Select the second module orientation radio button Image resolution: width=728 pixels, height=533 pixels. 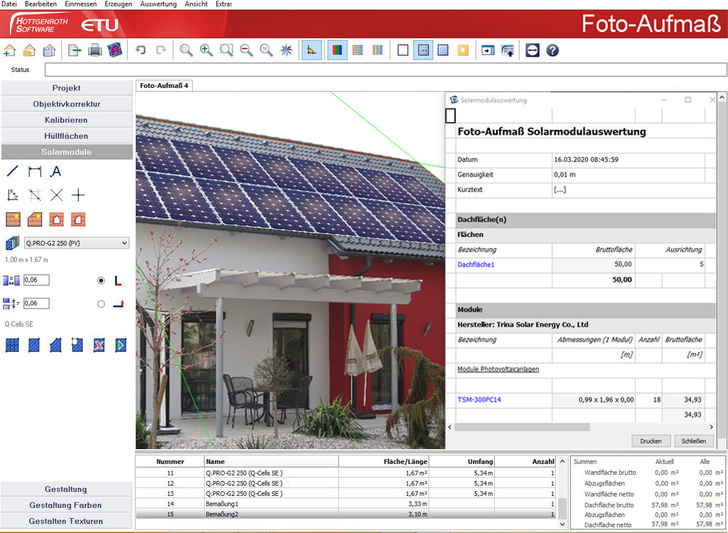(100, 303)
